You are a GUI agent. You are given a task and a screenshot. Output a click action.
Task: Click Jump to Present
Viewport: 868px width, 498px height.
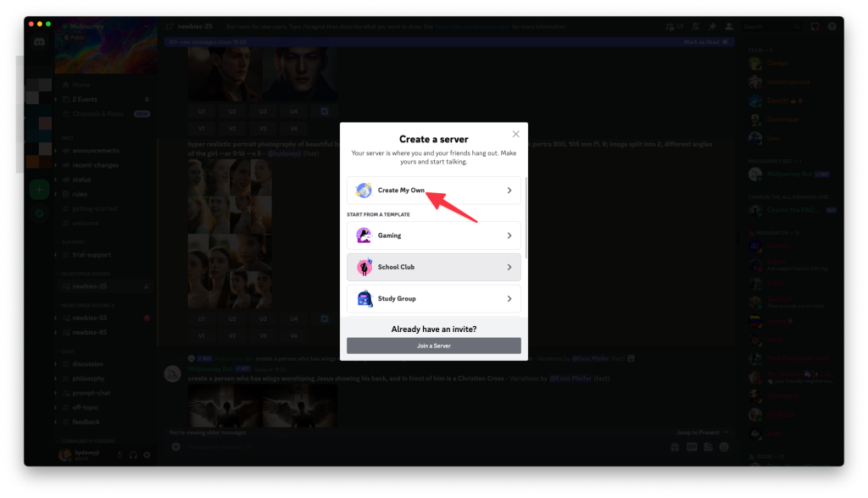point(702,433)
